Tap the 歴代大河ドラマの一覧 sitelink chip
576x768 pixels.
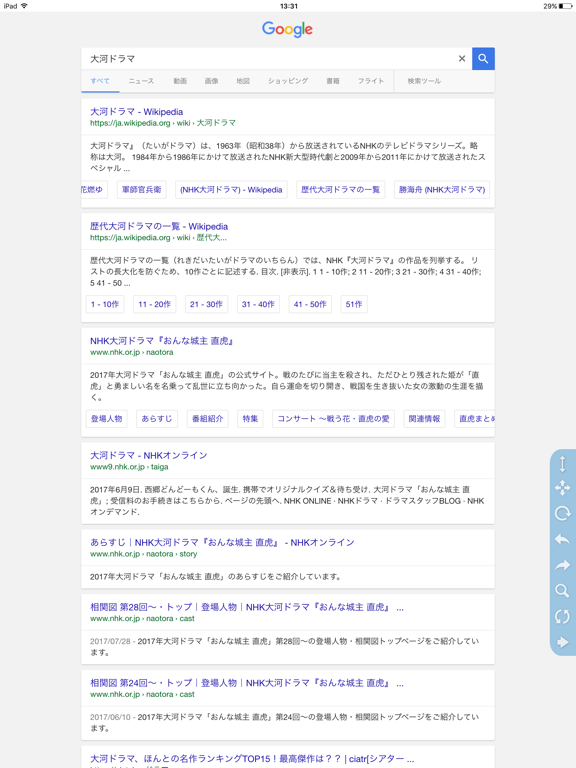click(340, 190)
